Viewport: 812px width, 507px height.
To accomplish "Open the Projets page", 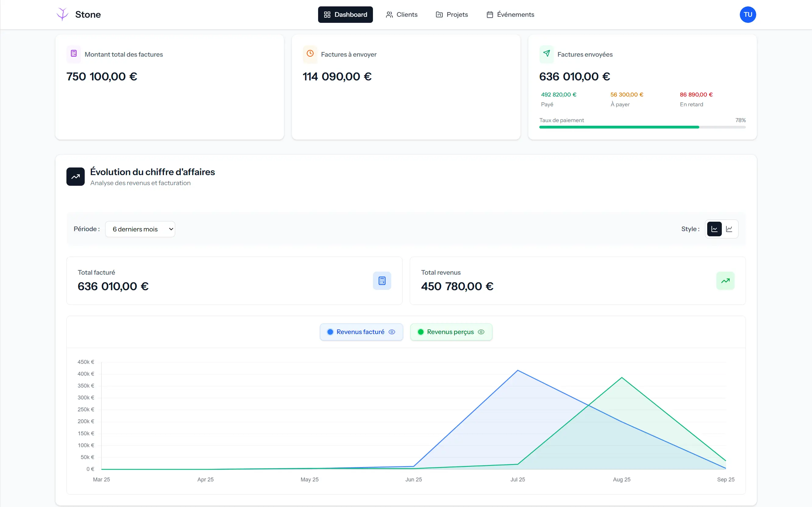I will 452,14.
